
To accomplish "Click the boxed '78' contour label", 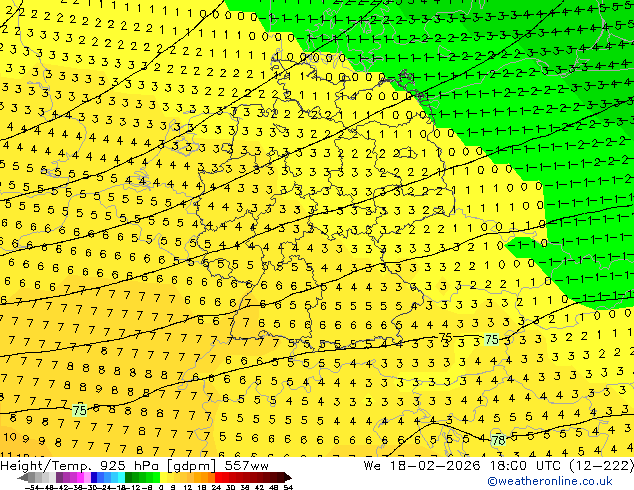I will 499,440.
